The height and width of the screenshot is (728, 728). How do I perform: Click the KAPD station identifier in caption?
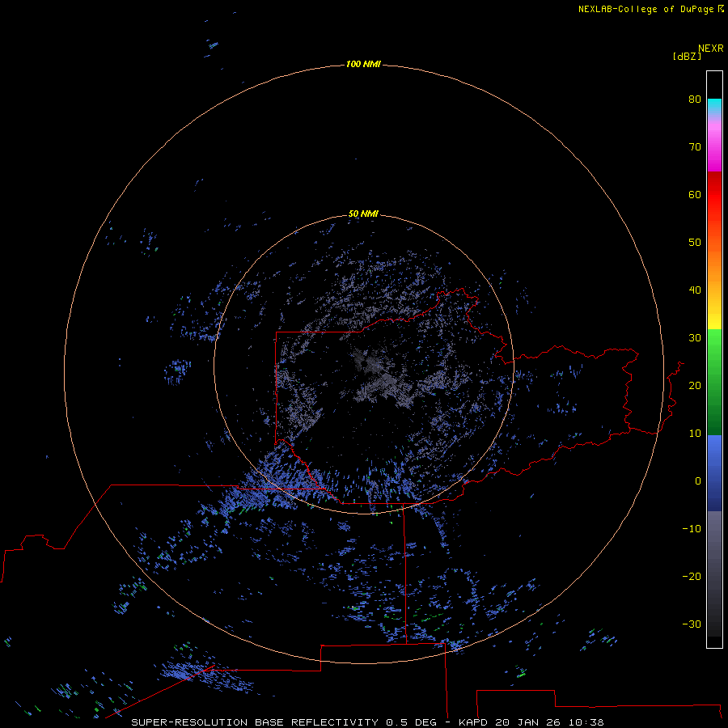472,722
